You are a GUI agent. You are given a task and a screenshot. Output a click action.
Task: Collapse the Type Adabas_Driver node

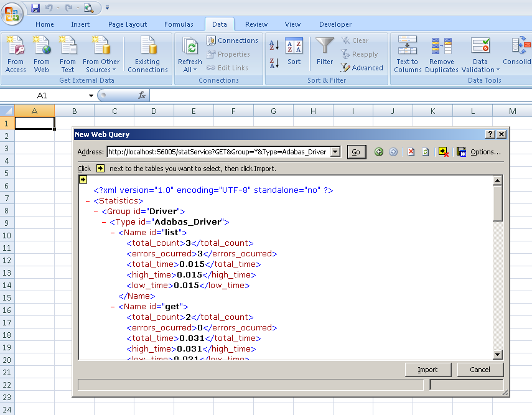coord(104,222)
